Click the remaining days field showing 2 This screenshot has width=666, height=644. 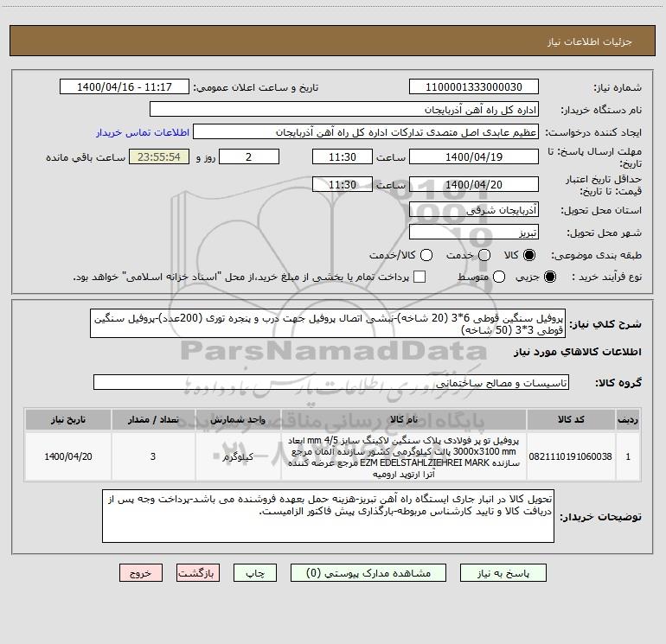249,156
